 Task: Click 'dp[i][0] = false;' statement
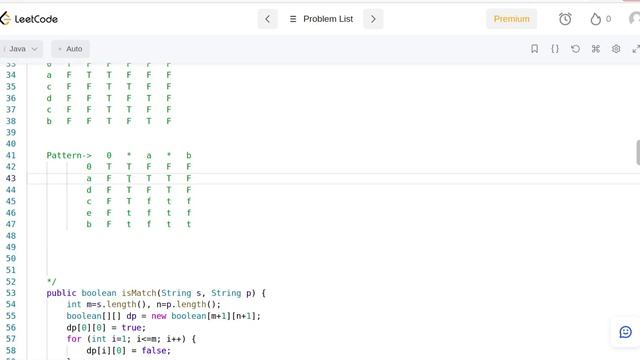coord(129,351)
